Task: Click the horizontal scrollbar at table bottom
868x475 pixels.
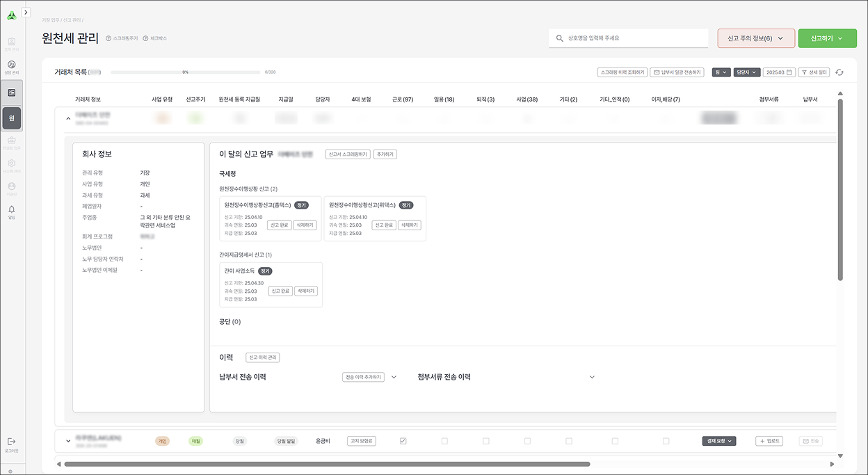Action: 327,464
